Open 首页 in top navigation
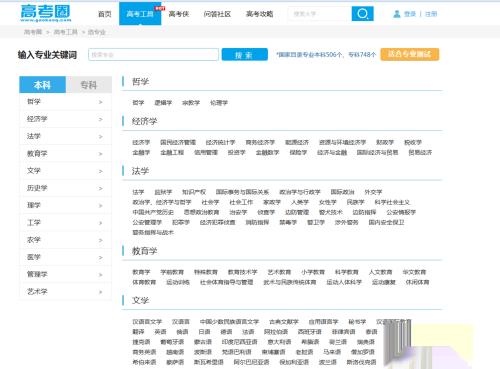Image resolution: width=500 pixels, height=369 pixels. coord(105,14)
